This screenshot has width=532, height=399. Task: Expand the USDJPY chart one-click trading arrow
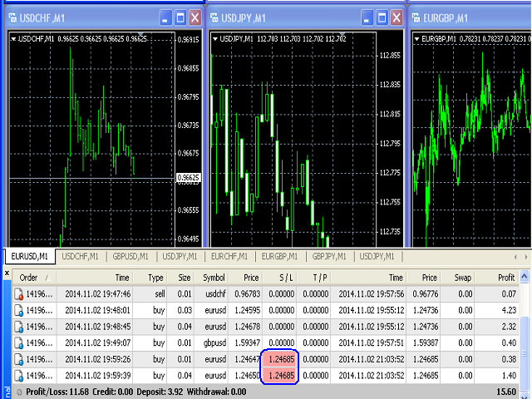pos(216,38)
